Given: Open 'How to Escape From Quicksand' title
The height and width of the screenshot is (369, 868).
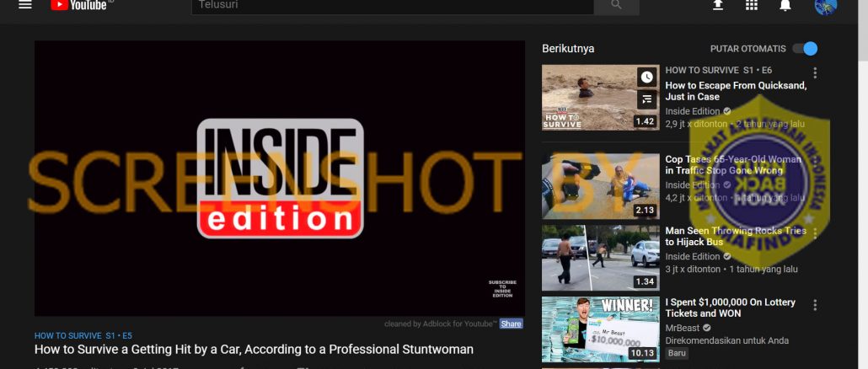Looking at the screenshot, I should [x=736, y=91].
